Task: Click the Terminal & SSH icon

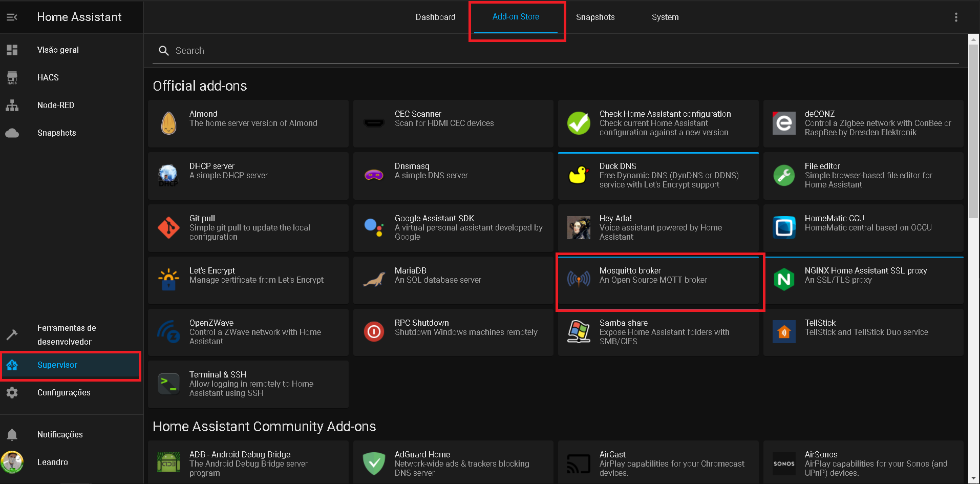Action: [168, 384]
